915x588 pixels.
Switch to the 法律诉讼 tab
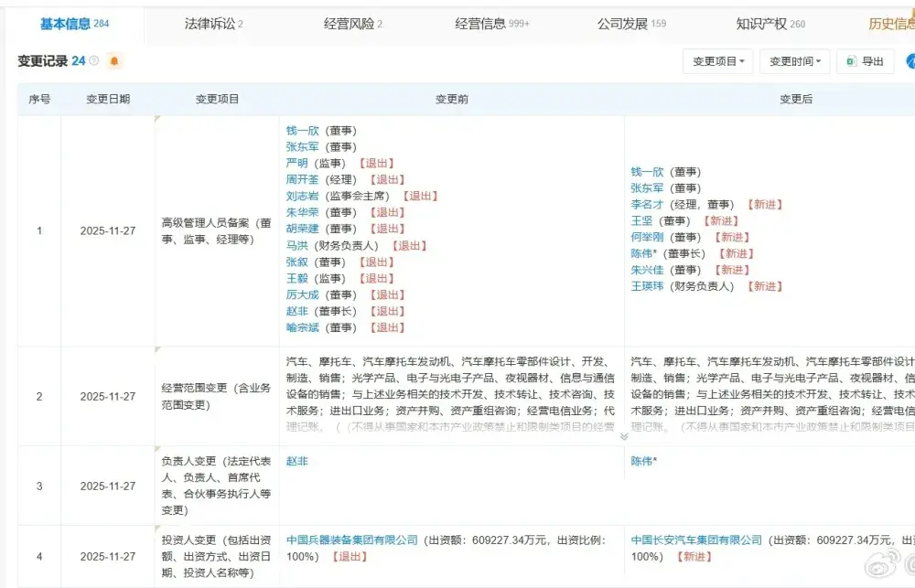pyautogui.click(x=213, y=24)
